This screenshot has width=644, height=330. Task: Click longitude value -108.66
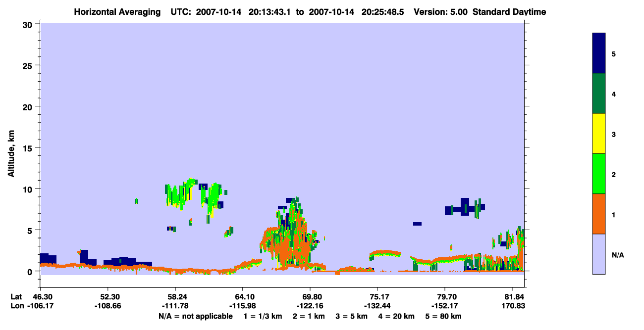tap(108, 306)
